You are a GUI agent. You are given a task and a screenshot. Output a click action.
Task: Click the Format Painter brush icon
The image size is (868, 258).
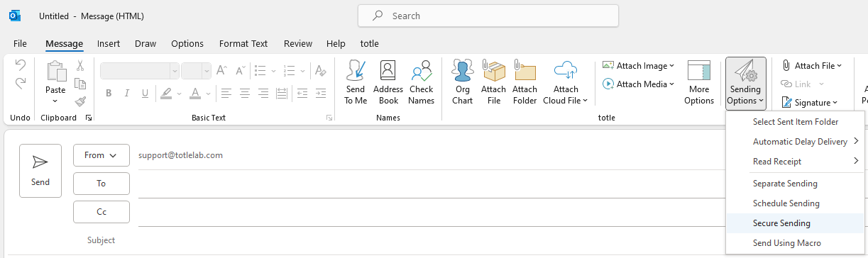point(80,101)
